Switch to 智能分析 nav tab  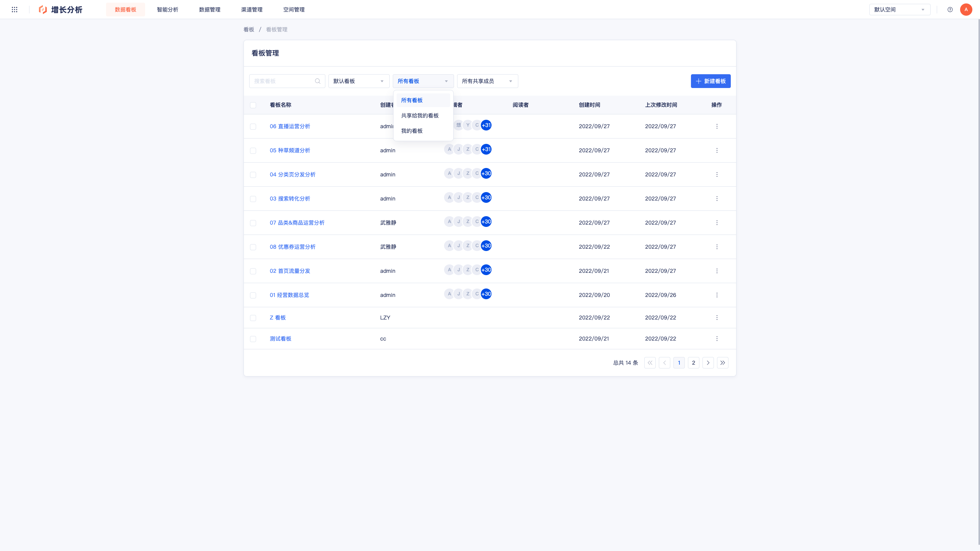tap(168, 10)
